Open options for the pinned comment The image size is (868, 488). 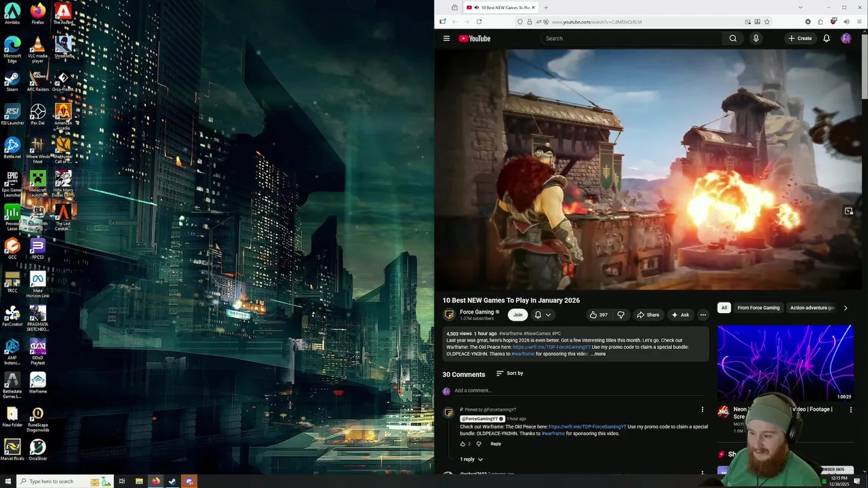click(703, 409)
